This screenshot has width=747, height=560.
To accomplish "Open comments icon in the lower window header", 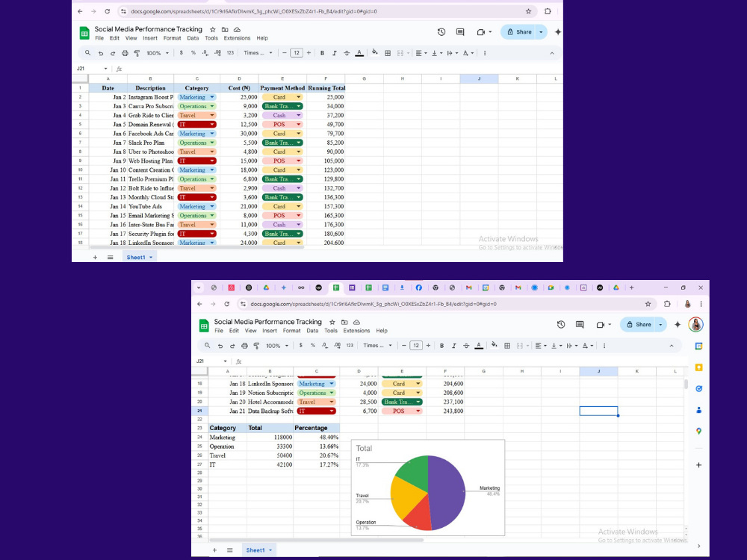I will tap(580, 324).
